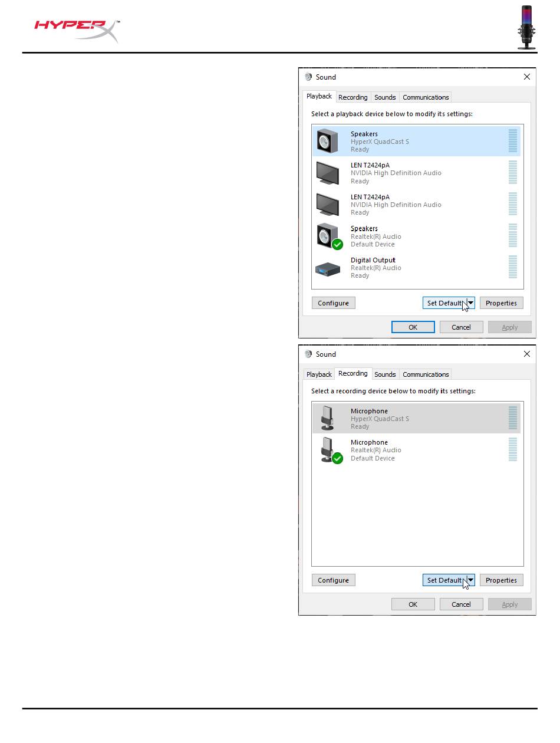Screen dimensions: 560x743
Task: Select the Playback tab in the playback-devices dialog
Action: (x=319, y=97)
